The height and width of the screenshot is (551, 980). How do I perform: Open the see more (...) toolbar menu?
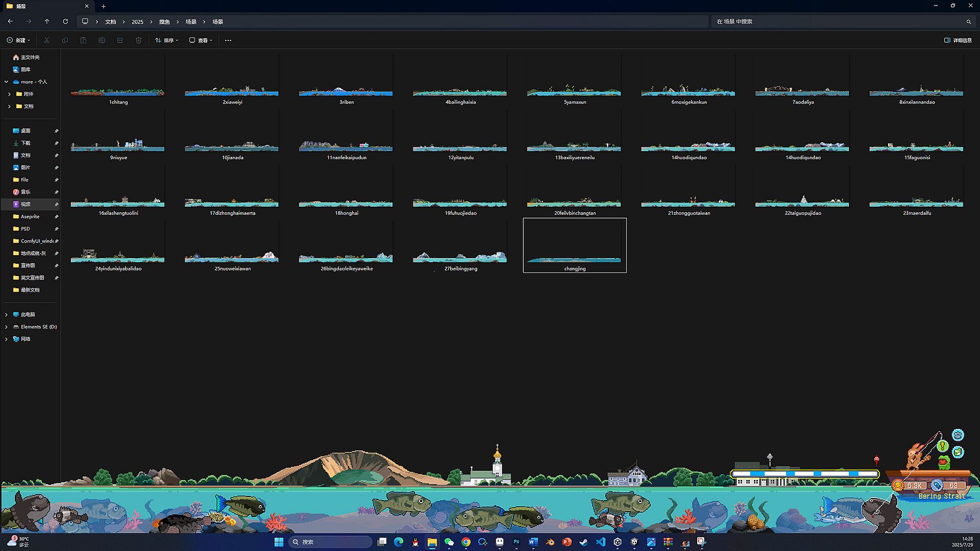[x=228, y=40]
